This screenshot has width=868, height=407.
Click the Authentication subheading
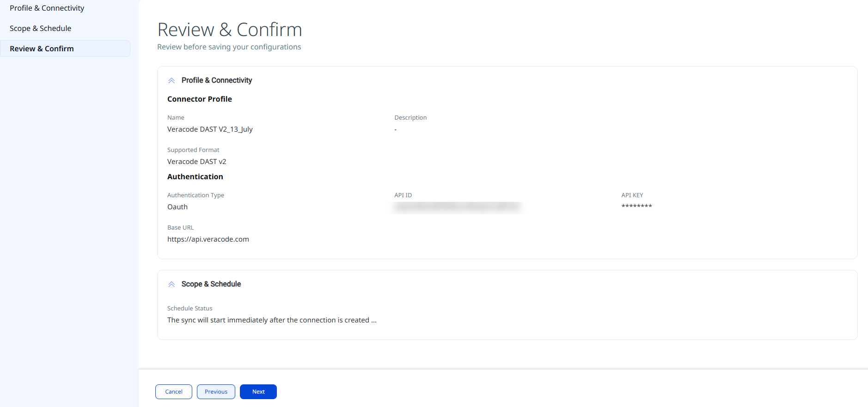[195, 177]
